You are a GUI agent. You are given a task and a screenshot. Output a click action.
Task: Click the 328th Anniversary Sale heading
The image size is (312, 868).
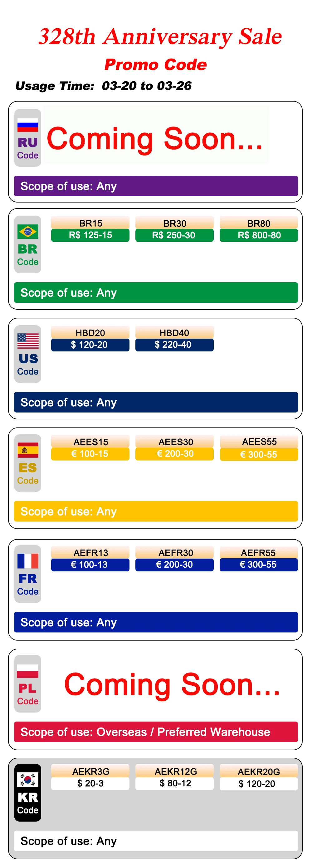point(160,36)
